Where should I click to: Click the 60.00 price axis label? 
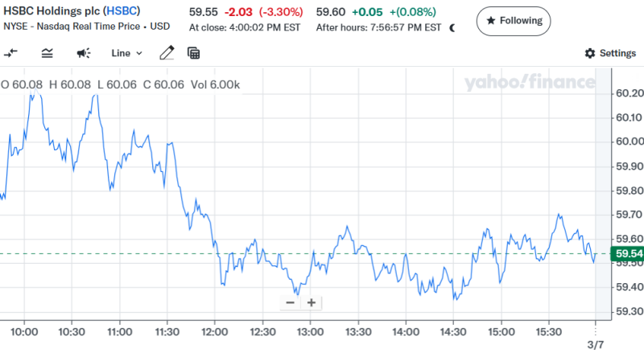tap(627, 142)
